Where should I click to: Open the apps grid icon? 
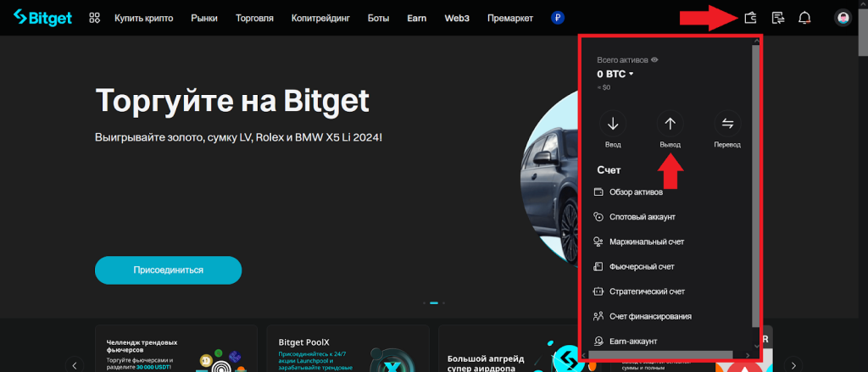pyautogui.click(x=95, y=17)
